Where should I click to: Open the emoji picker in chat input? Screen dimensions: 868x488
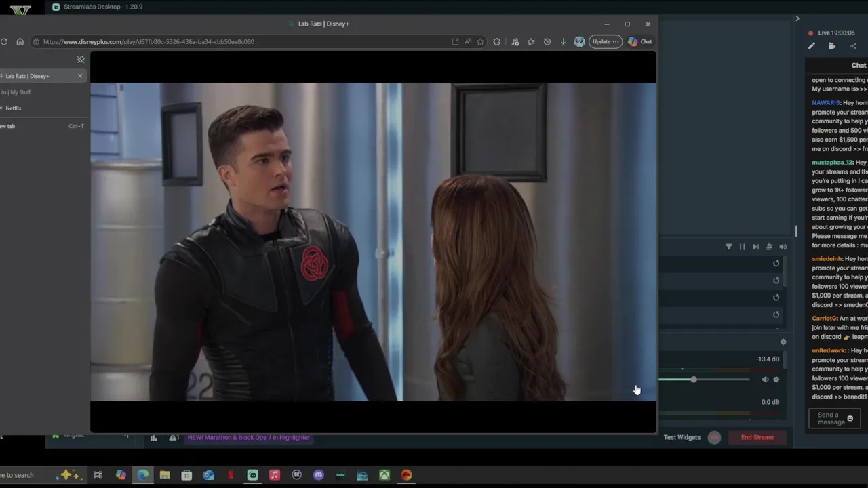pos(850,419)
